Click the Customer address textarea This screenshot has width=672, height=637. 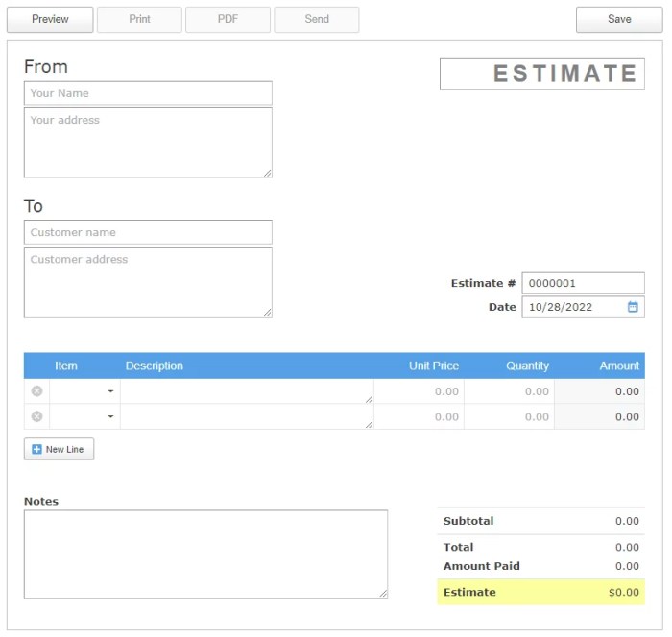(x=148, y=282)
